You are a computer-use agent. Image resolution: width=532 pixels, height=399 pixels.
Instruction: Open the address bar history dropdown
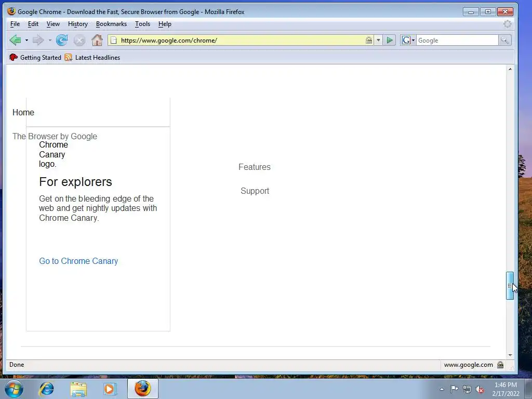tap(378, 41)
